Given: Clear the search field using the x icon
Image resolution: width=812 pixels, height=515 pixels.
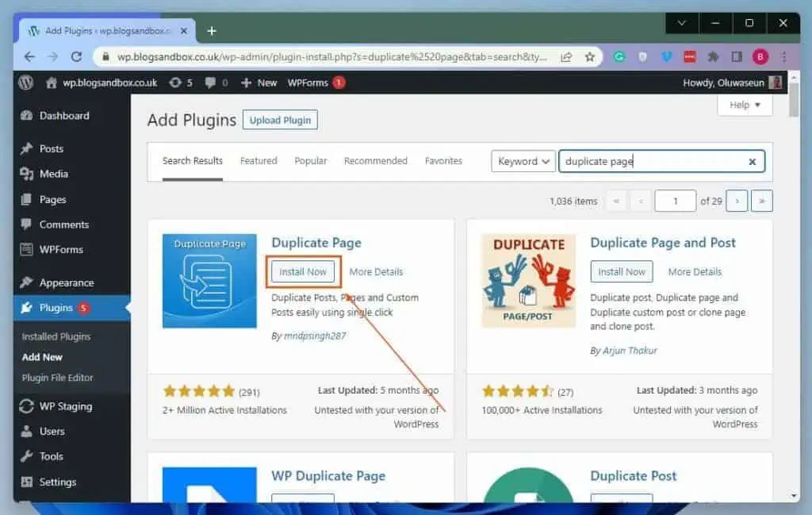Looking at the screenshot, I should 752,162.
